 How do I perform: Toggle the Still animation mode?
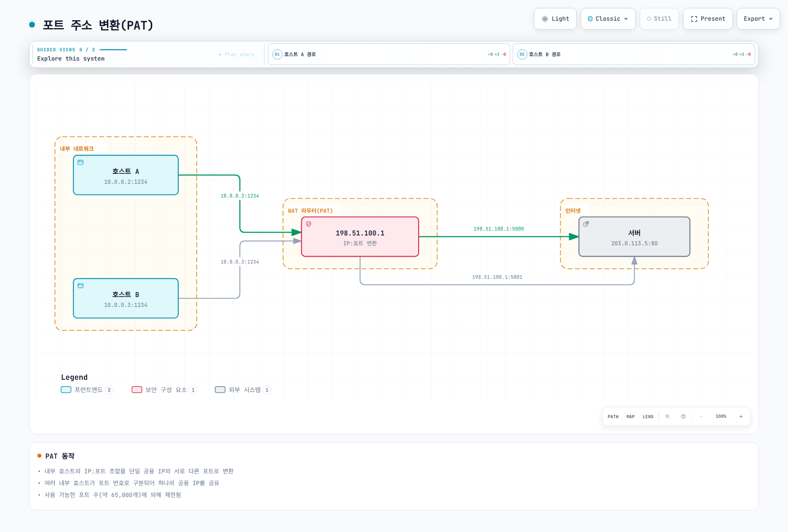(x=659, y=19)
